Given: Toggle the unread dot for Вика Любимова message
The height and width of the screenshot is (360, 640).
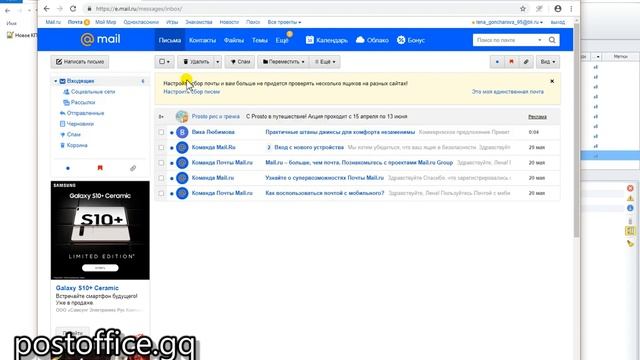Looking at the screenshot, I should click(171, 133).
